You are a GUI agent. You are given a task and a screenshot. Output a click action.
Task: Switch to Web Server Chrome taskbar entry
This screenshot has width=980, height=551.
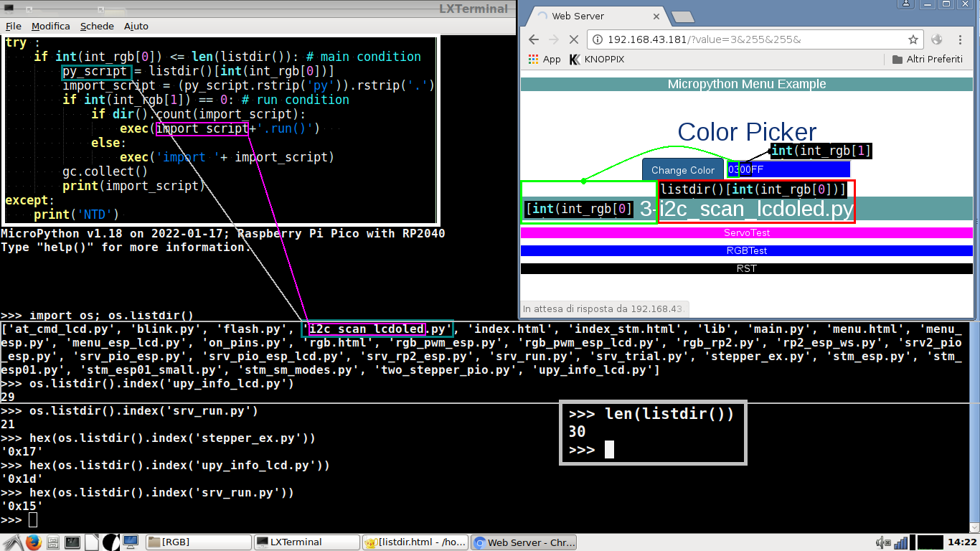tap(524, 542)
